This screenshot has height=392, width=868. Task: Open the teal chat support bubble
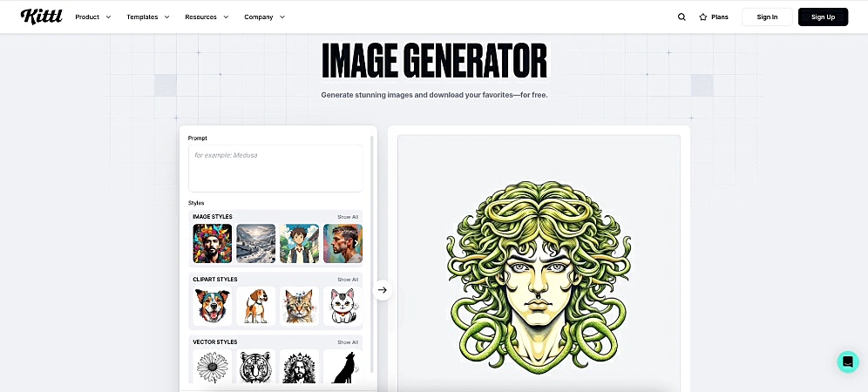point(847,362)
